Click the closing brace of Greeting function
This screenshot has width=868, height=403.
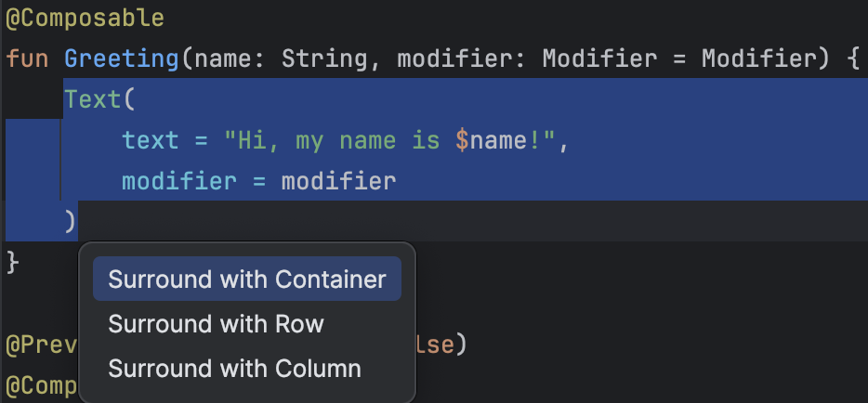click(x=12, y=262)
